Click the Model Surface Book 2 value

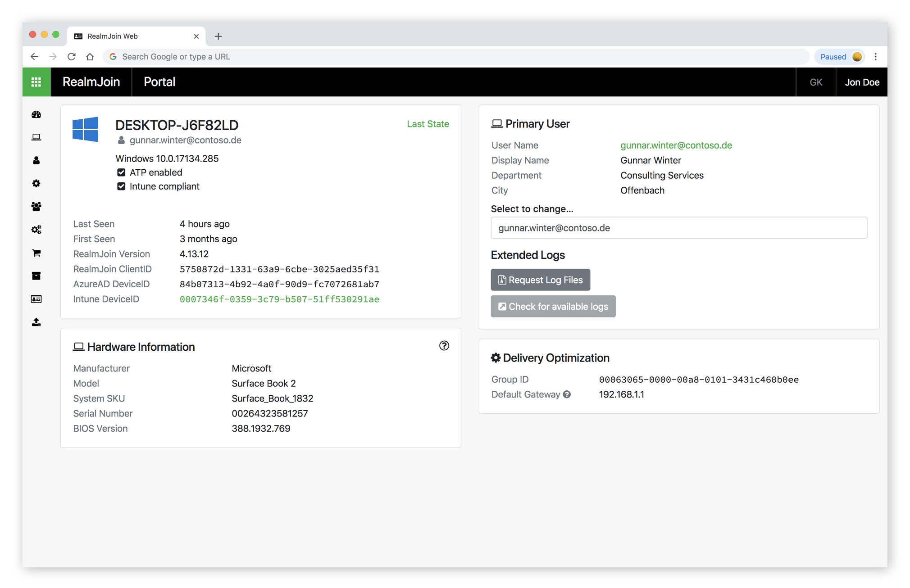pyautogui.click(x=264, y=384)
